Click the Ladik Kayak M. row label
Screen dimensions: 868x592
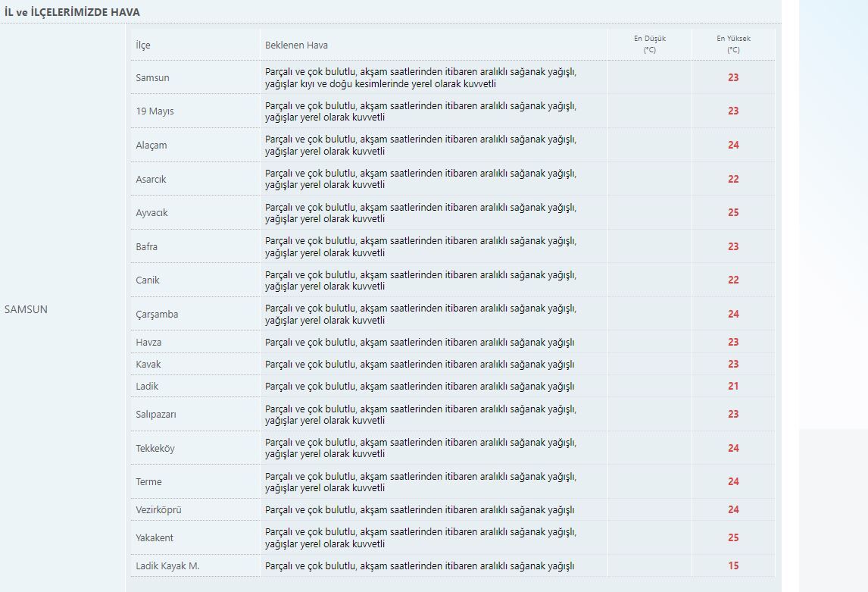[167, 566]
